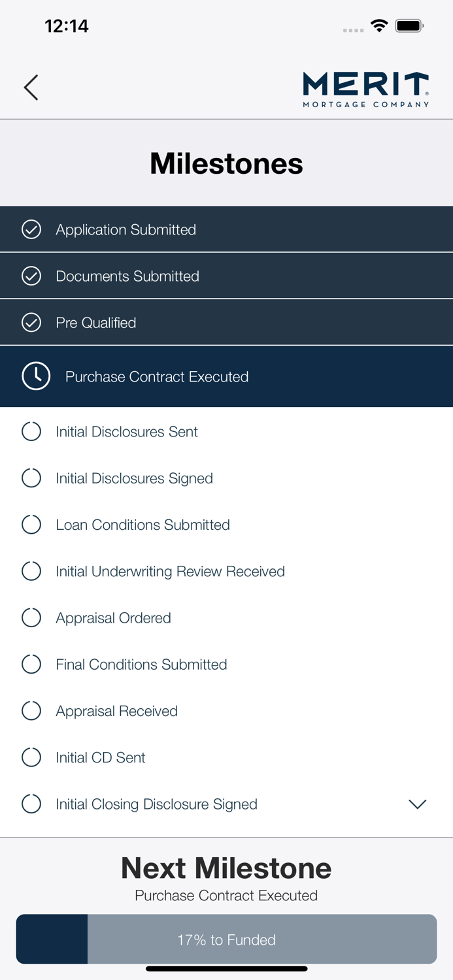Screen dimensions: 453x980
Task: Click the 17% to Funded progress bar
Action: pos(226,939)
